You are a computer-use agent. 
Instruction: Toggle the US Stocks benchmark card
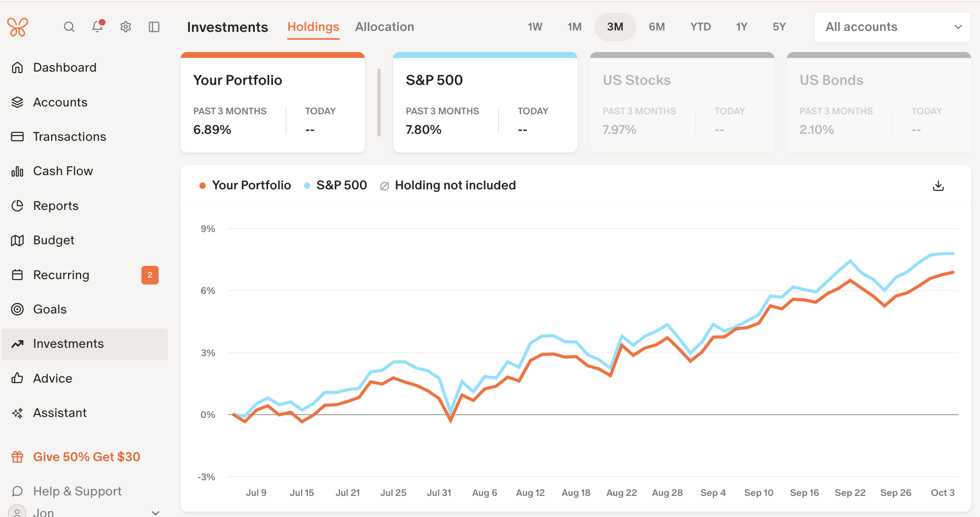pos(682,103)
